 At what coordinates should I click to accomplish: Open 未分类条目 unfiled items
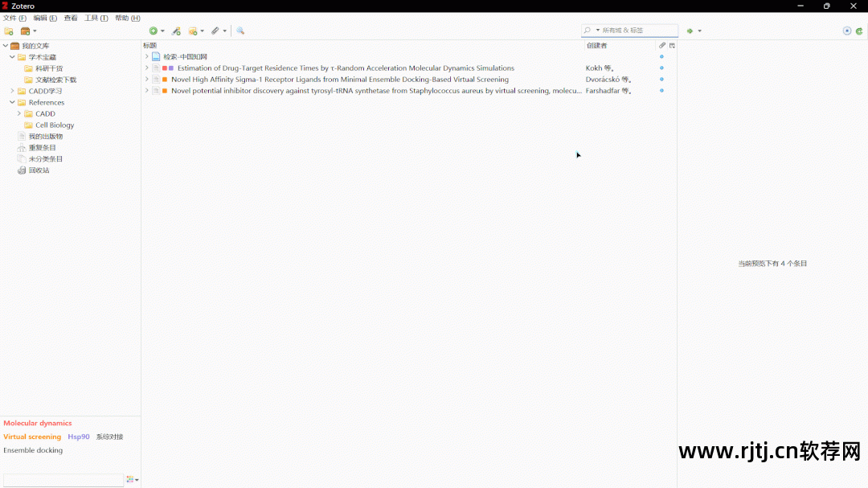point(45,159)
